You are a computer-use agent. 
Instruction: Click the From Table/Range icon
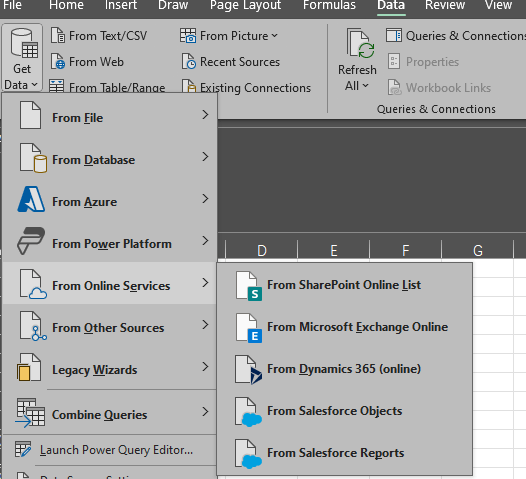click(56, 86)
